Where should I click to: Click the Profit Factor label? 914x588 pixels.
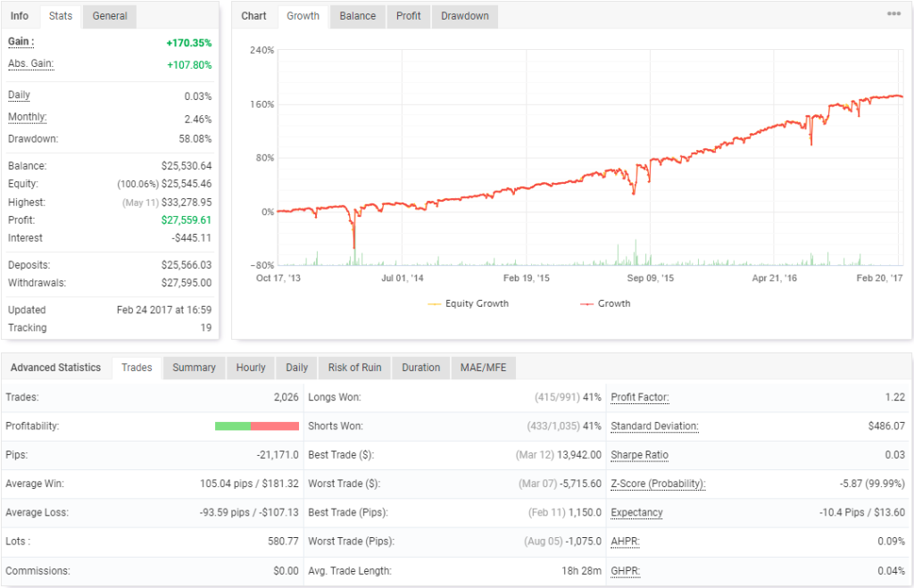point(639,397)
